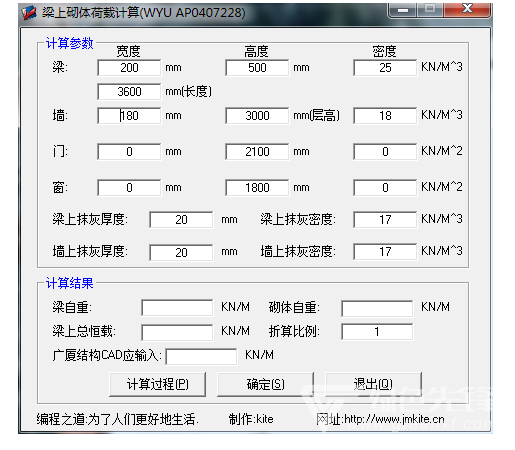The width and height of the screenshot is (515, 450).
Task: Select the beam height field showing 500
Action: pyautogui.click(x=257, y=68)
